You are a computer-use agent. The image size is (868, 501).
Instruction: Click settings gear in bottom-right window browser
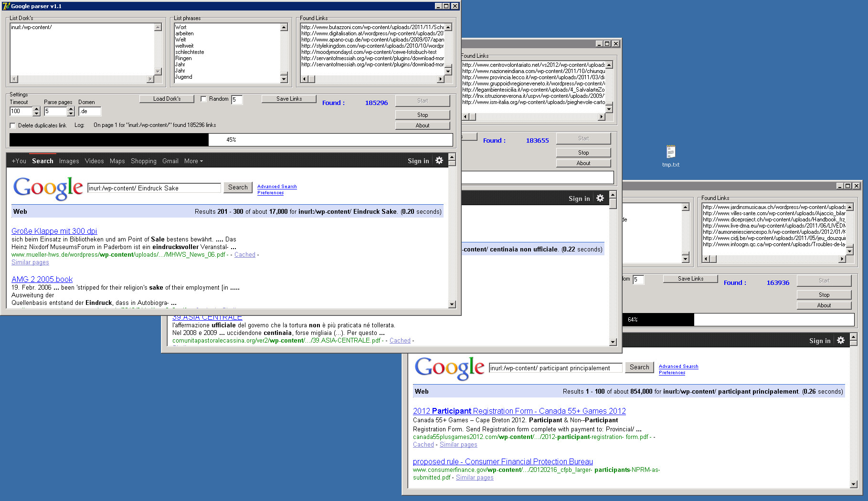pos(841,340)
